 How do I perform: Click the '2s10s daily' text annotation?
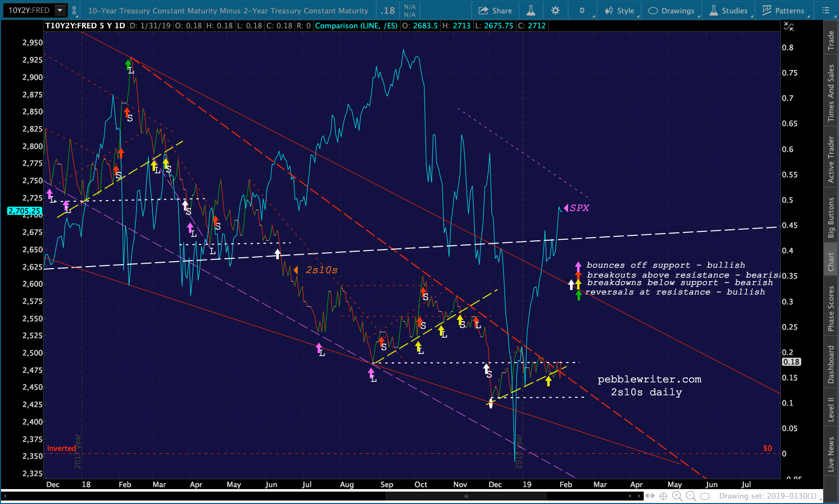pos(646,392)
